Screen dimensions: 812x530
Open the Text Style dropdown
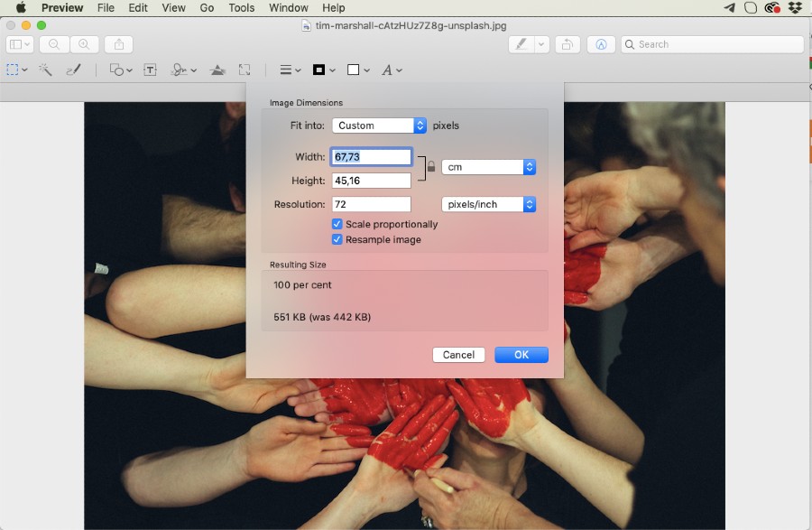(392, 70)
